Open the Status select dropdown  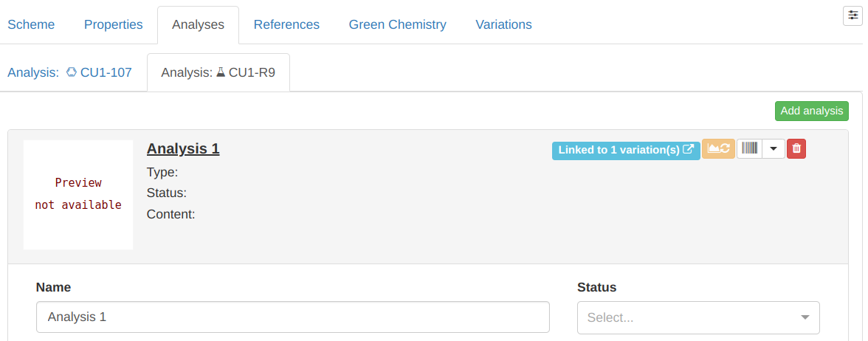tap(697, 317)
